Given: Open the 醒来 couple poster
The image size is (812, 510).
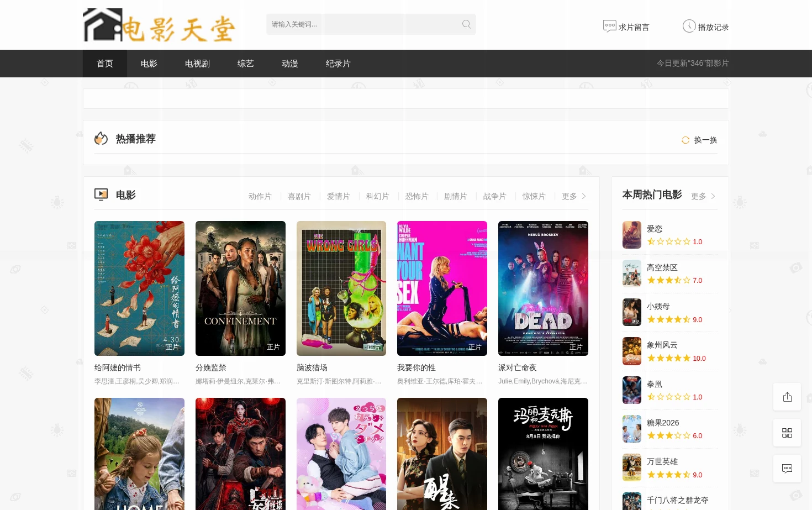Looking at the screenshot, I should point(442,454).
